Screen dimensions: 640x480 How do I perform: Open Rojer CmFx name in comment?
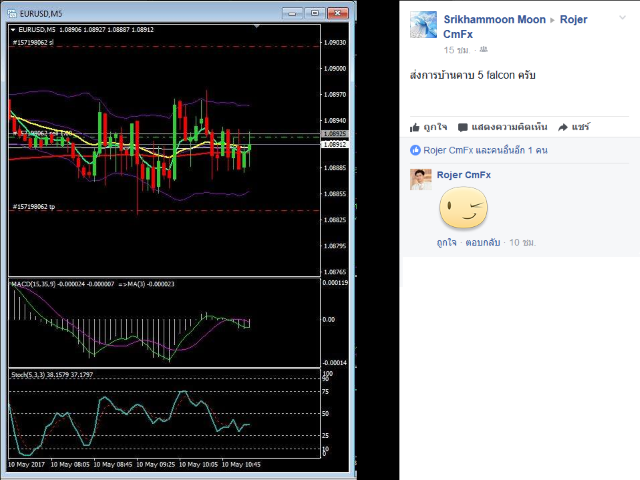click(x=464, y=175)
